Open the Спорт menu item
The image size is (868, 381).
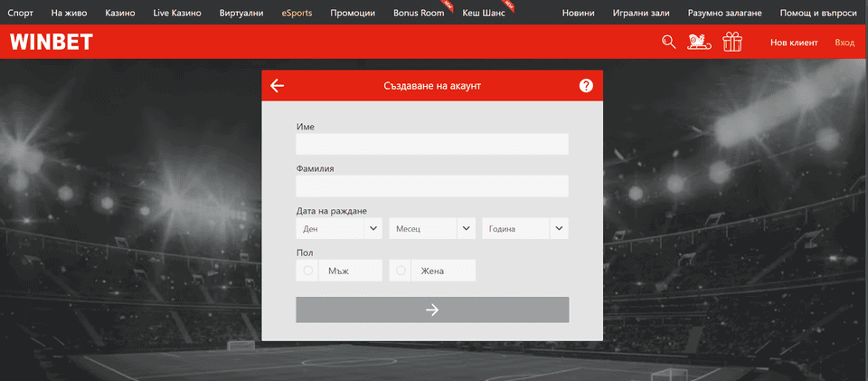(21, 13)
